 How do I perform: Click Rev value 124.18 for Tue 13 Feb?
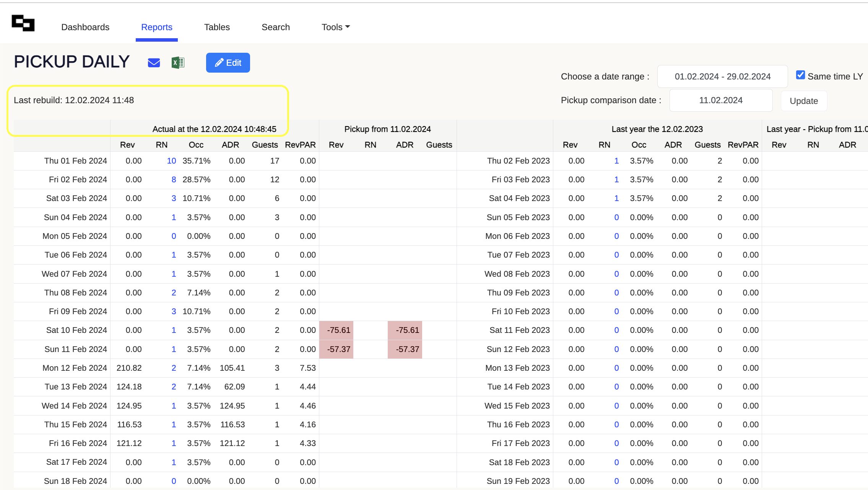tap(129, 387)
